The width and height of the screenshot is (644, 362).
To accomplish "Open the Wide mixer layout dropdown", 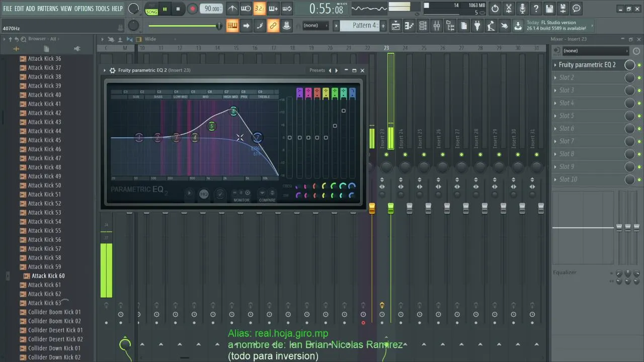I will pos(150,39).
